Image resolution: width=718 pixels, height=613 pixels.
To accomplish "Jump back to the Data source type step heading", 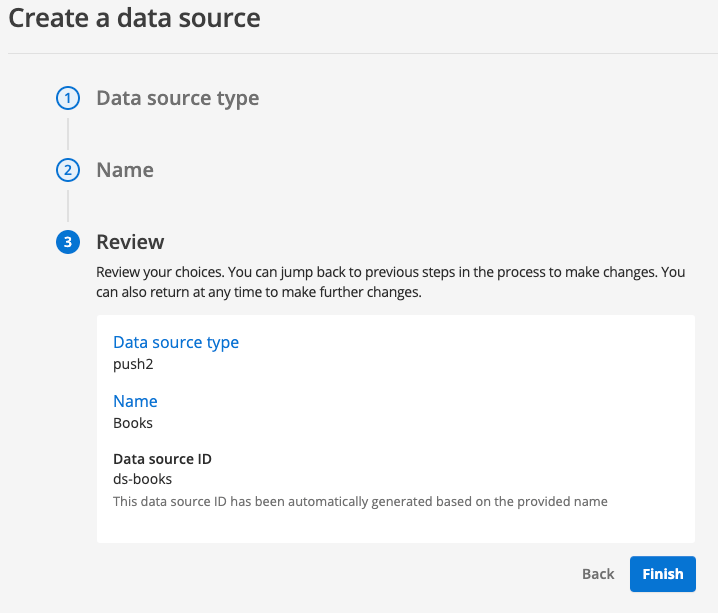I will [177, 98].
